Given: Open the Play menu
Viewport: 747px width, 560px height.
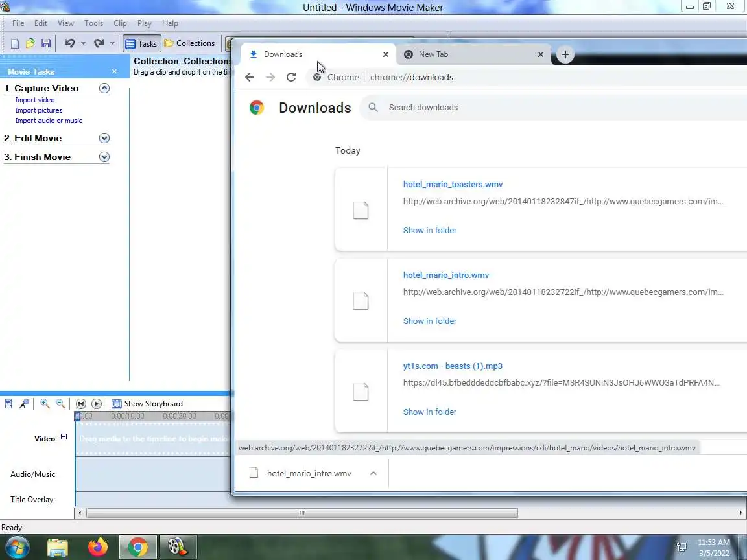Looking at the screenshot, I should pos(145,23).
